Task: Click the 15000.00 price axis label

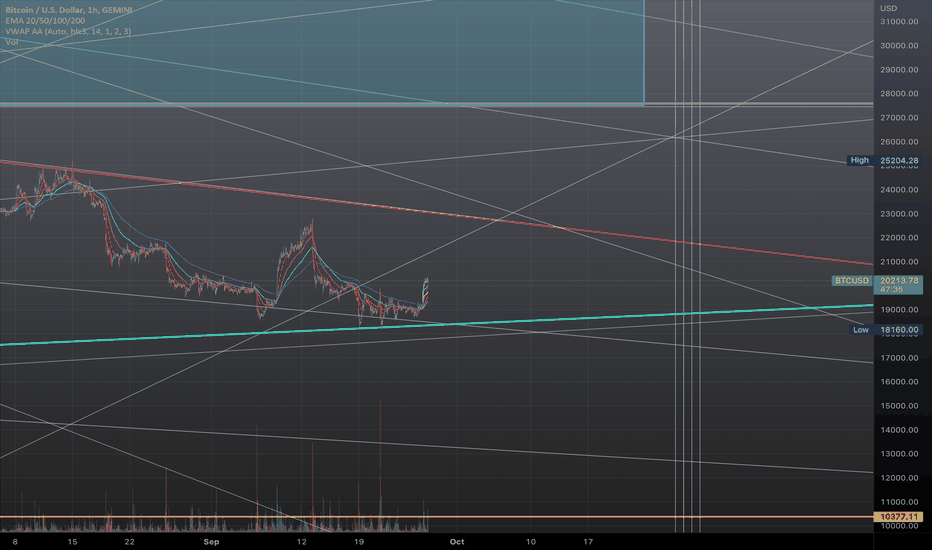Action: pyautogui.click(x=899, y=406)
